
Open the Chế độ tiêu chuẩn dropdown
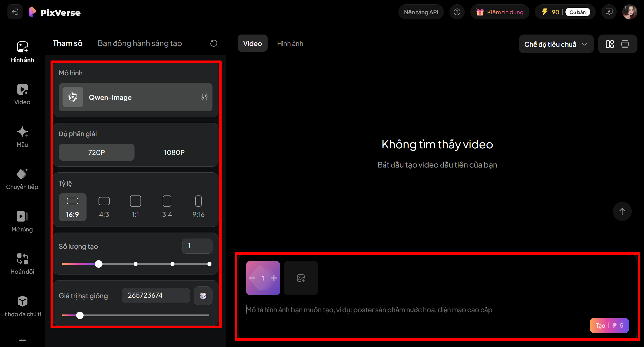[x=556, y=44]
